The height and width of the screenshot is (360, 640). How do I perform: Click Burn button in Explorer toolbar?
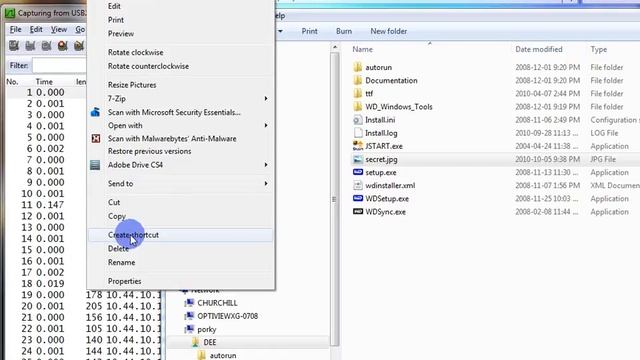344,31
